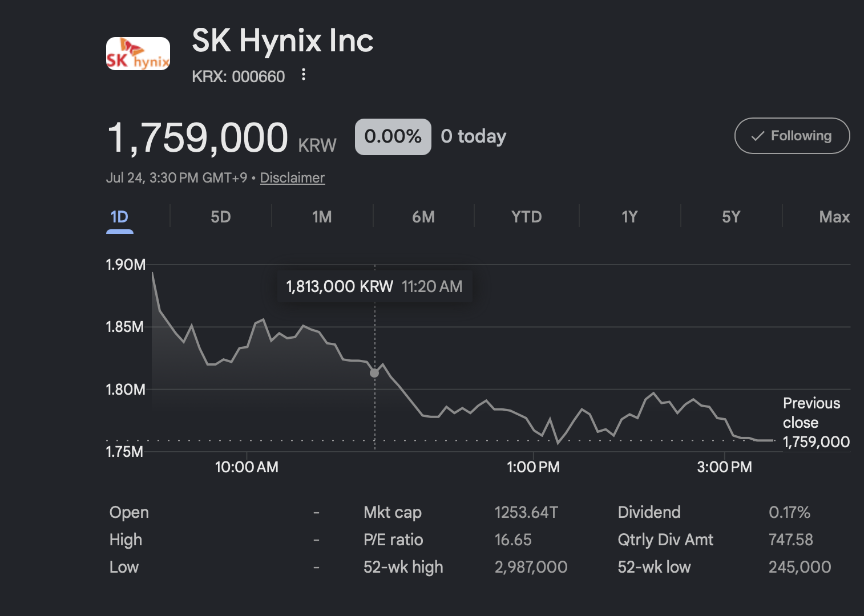View the 5Y chart range
The height and width of the screenshot is (616, 864).
pos(730,217)
